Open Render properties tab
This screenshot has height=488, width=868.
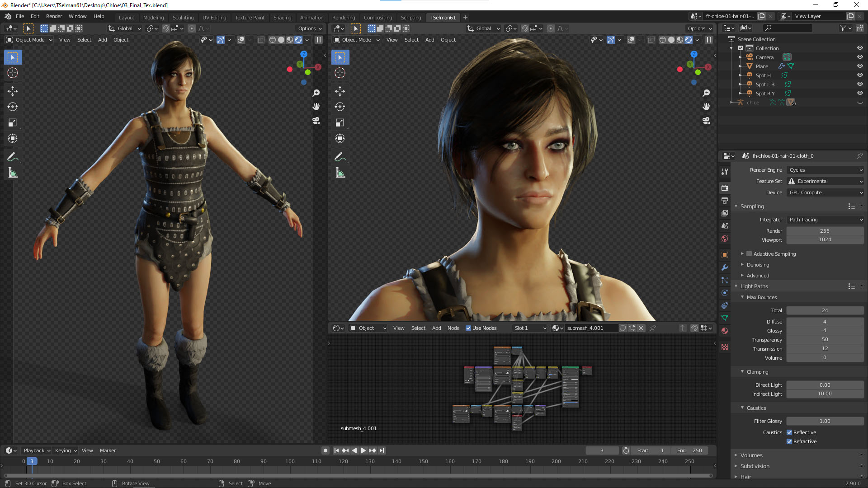coord(725,188)
